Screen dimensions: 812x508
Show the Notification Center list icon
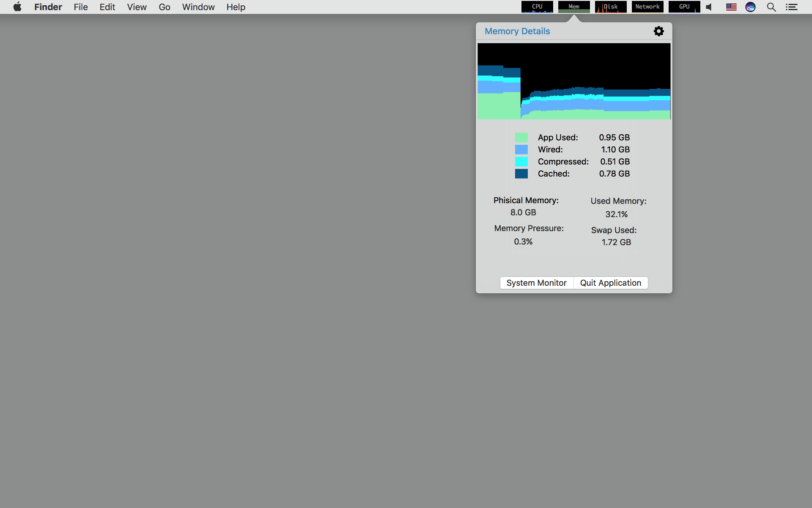(792, 7)
